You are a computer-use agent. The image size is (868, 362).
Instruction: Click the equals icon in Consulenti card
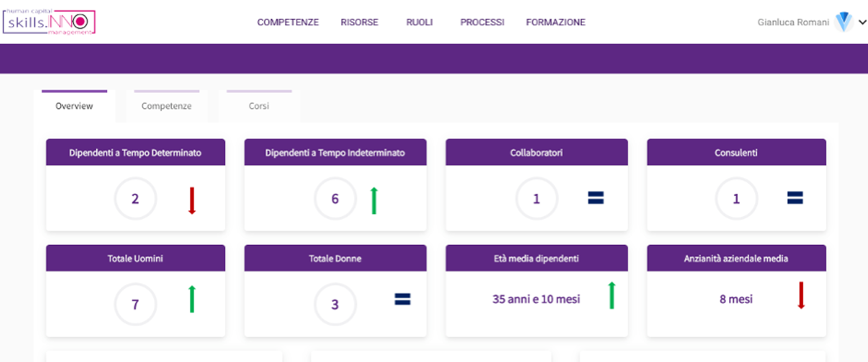click(x=795, y=198)
